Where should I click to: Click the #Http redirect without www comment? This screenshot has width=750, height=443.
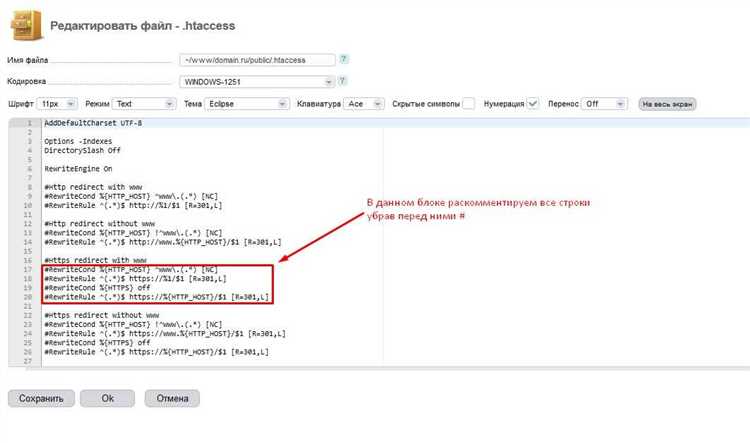(99, 224)
